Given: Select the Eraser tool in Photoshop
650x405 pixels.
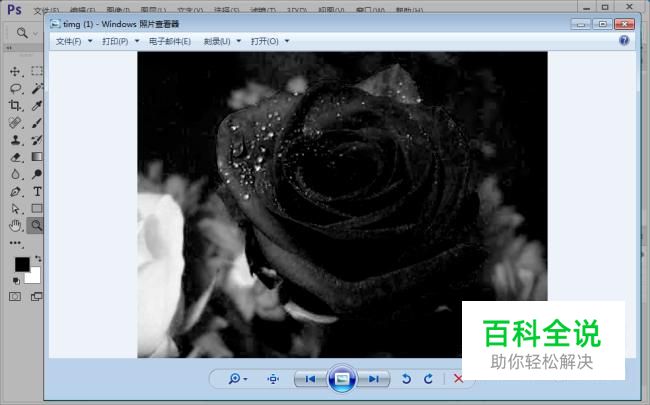Looking at the screenshot, I should (15, 157).
